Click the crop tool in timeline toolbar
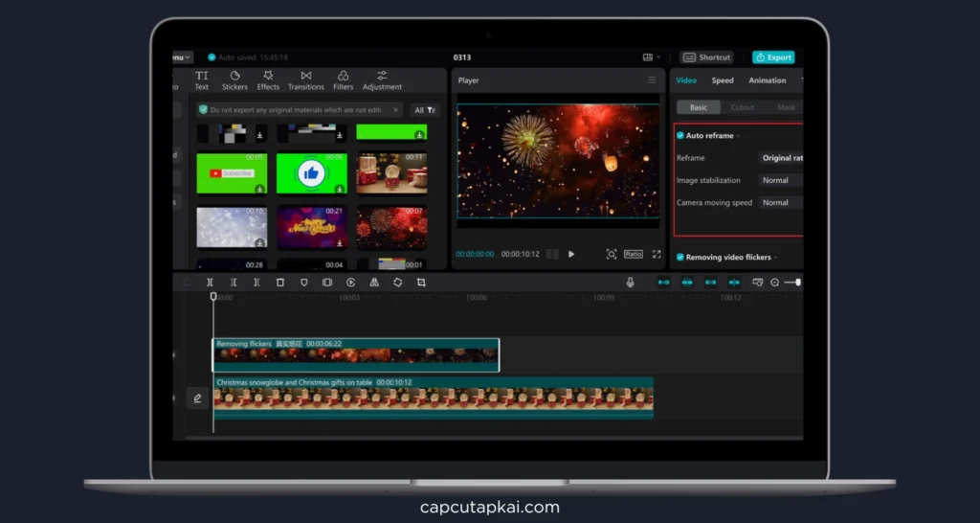 (421, 283)
